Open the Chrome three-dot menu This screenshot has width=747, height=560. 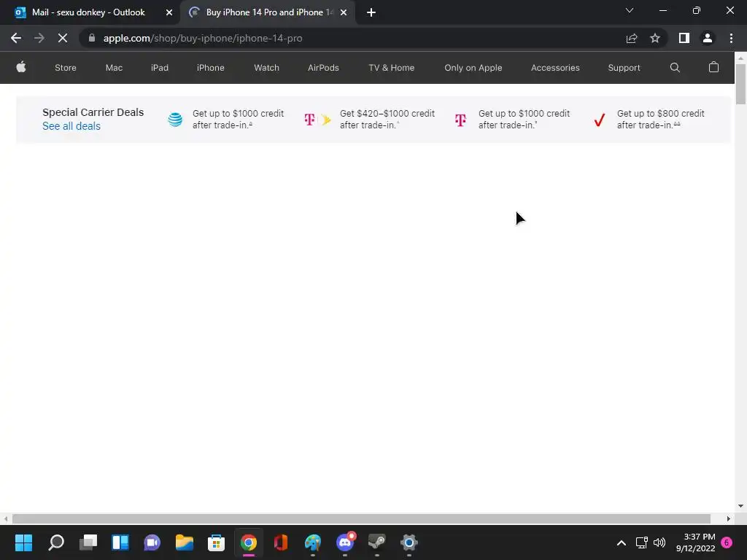coord(731,38)
